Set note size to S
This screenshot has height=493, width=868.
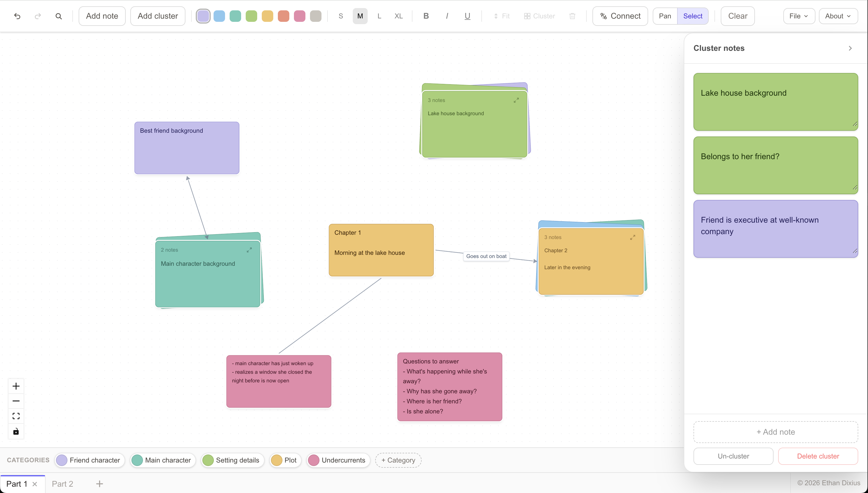coord(341,16)
